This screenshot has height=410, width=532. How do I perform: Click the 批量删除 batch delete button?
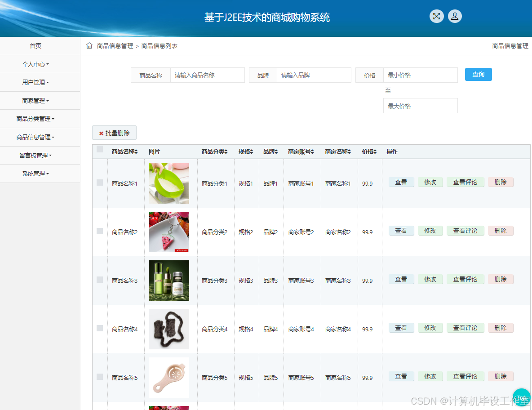coord(114,133)
